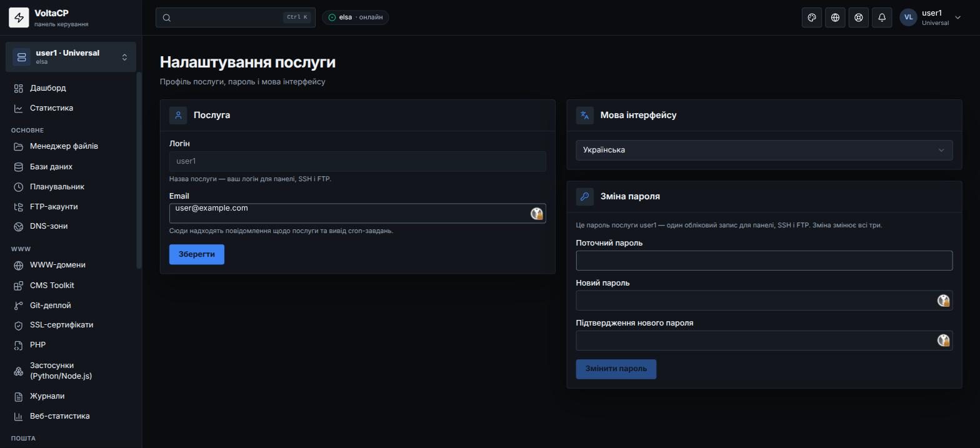
Task: Click the Зберегти button
Action: [197, 254]
